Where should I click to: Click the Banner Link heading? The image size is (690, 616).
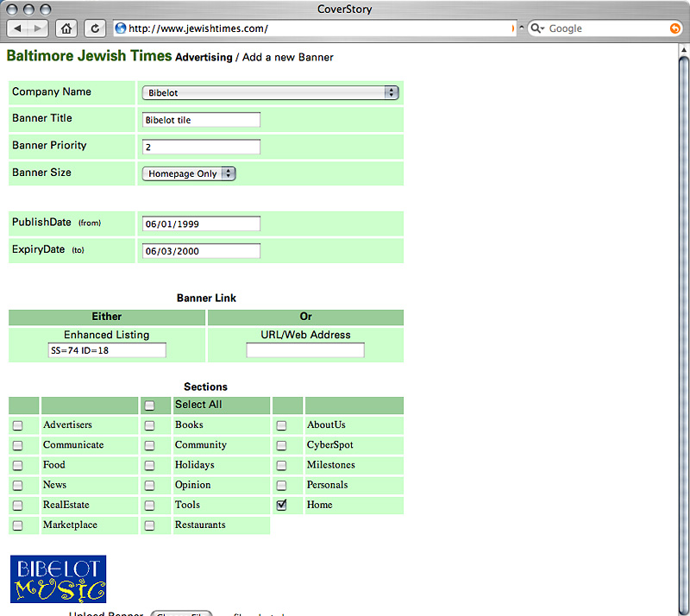pos(206,299)
